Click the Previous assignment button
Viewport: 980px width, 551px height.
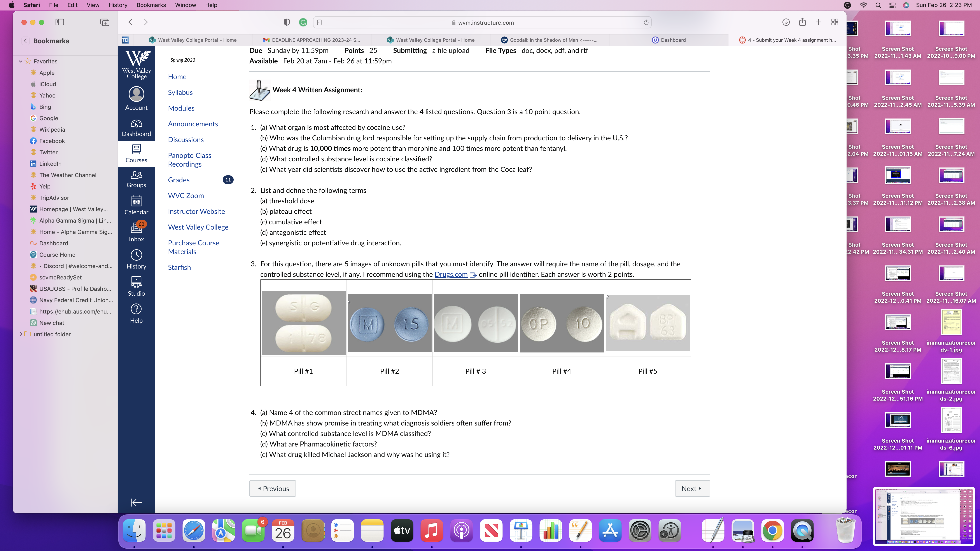click(272, 488)
